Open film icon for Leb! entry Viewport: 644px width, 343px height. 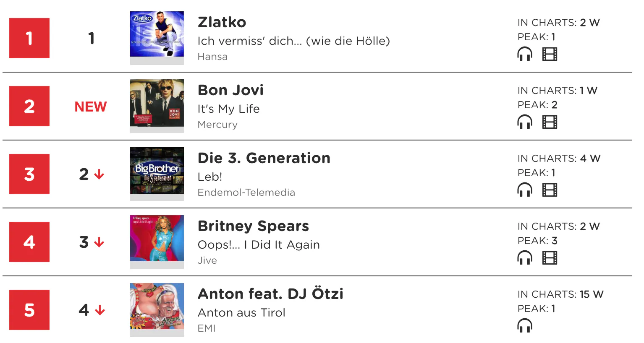(550, 190)
